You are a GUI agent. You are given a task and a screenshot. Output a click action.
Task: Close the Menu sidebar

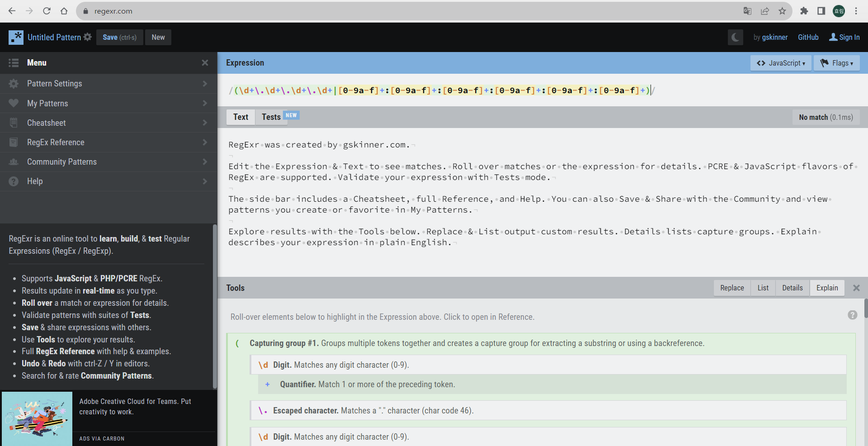point(205,62)
